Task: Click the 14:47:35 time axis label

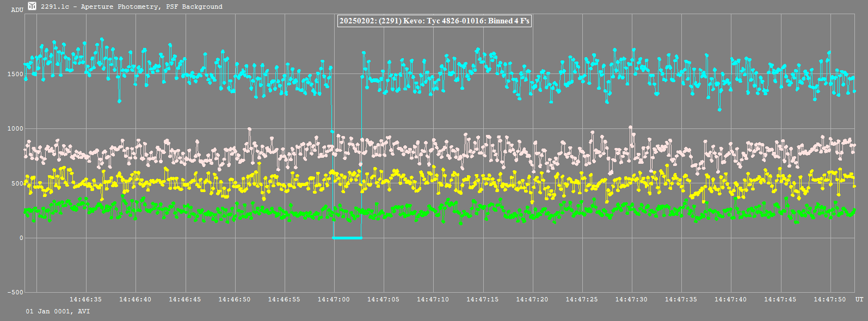Action: click(x=681, y=299)
